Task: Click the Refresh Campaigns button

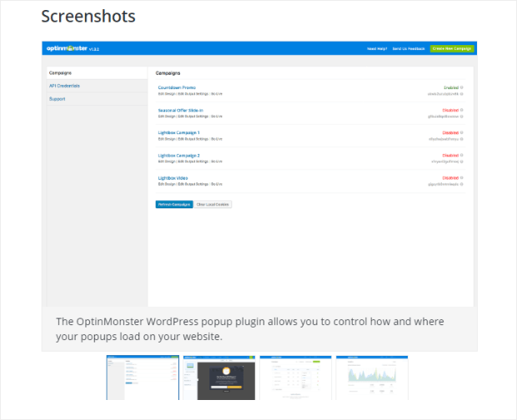Action: tap(174, 204)
